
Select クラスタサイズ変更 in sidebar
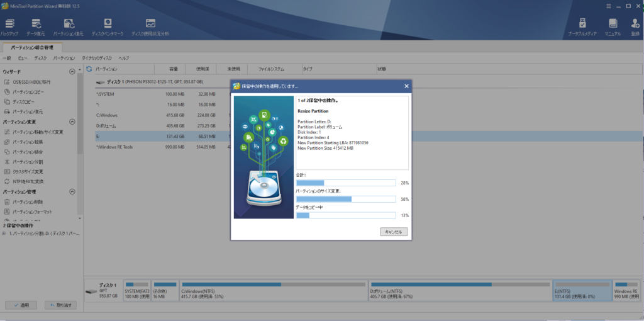point(23,171)
